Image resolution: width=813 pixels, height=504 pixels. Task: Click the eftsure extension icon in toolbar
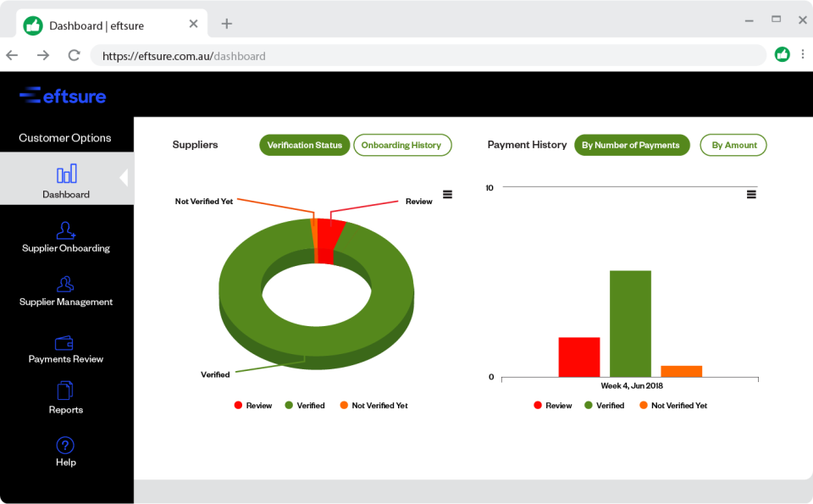[781, 54]
